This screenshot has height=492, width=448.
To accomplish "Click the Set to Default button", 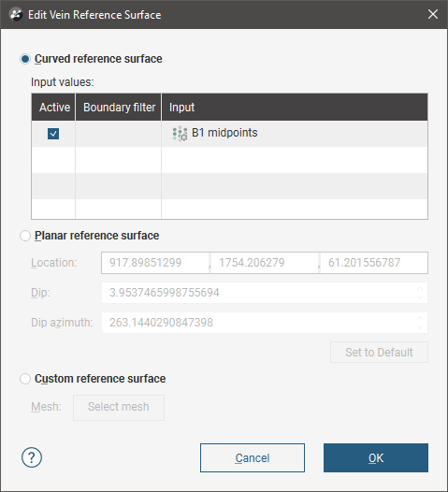I will click(x=379, y=353).
